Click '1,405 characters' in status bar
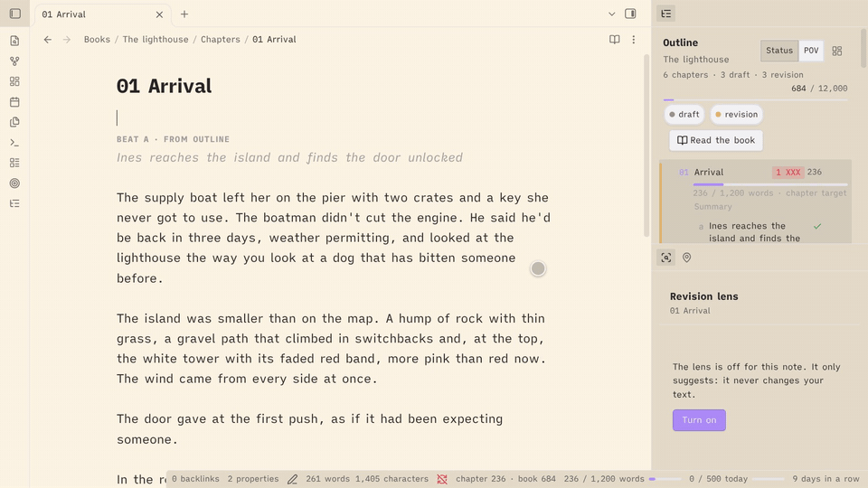 pos(392,479)
